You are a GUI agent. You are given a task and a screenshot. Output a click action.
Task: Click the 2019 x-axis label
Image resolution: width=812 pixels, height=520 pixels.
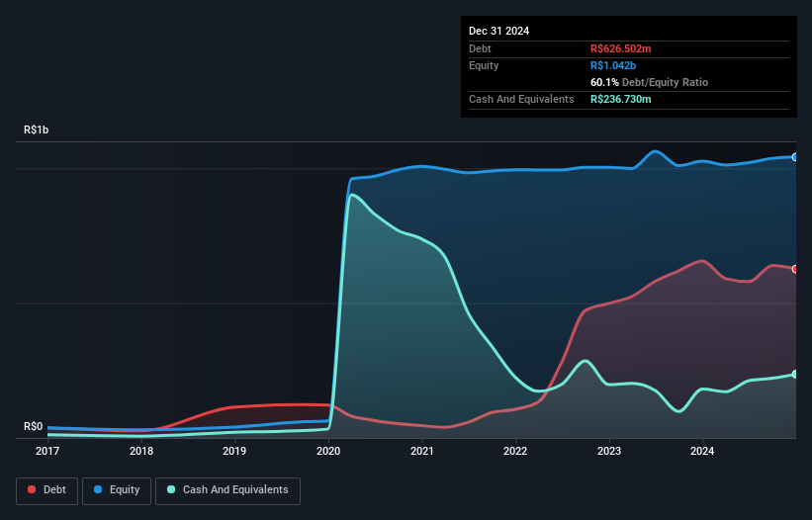(234, 451)
